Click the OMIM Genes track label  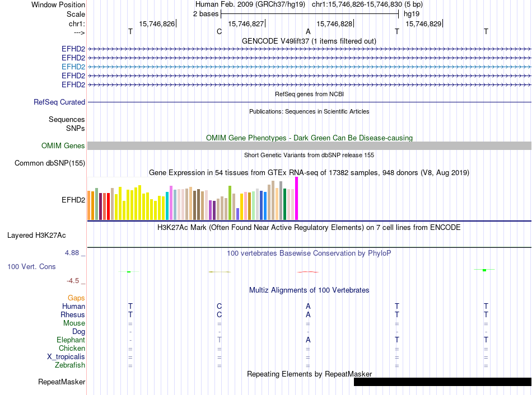point(63,146)
